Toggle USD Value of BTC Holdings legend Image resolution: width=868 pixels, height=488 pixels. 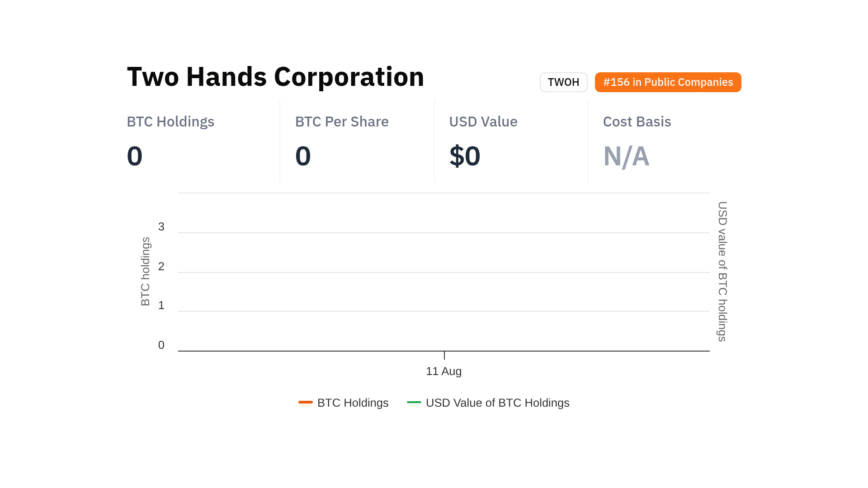click(497, 403)
